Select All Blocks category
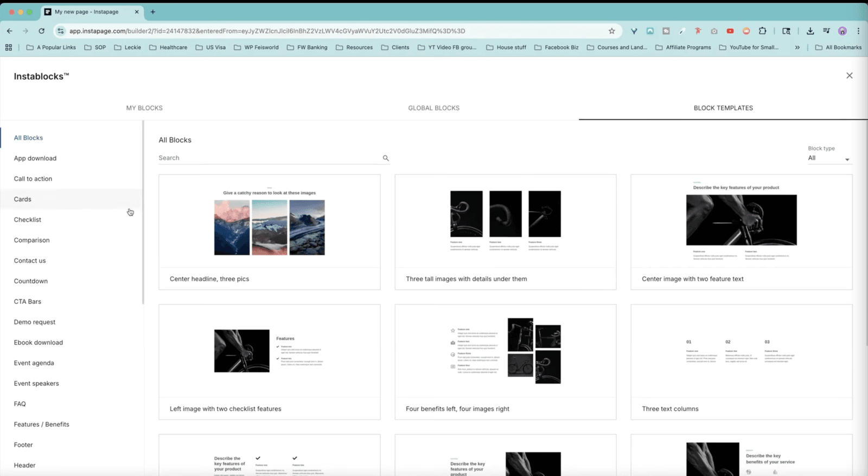Image resolution: width=868 pixels, height=476 pixels. coord(71,138)
